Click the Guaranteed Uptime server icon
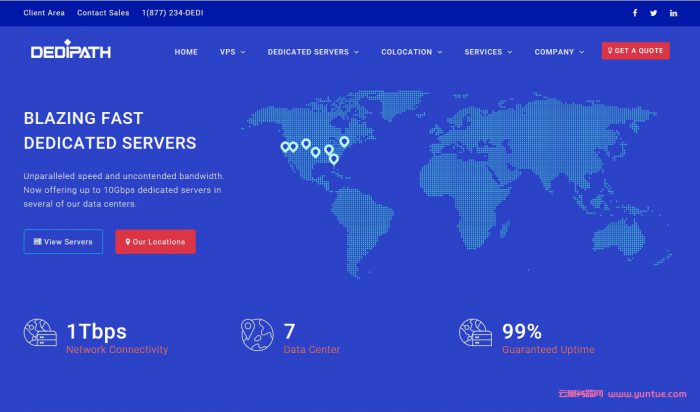Viewport: 700px width, 412px height. [475, 334]
